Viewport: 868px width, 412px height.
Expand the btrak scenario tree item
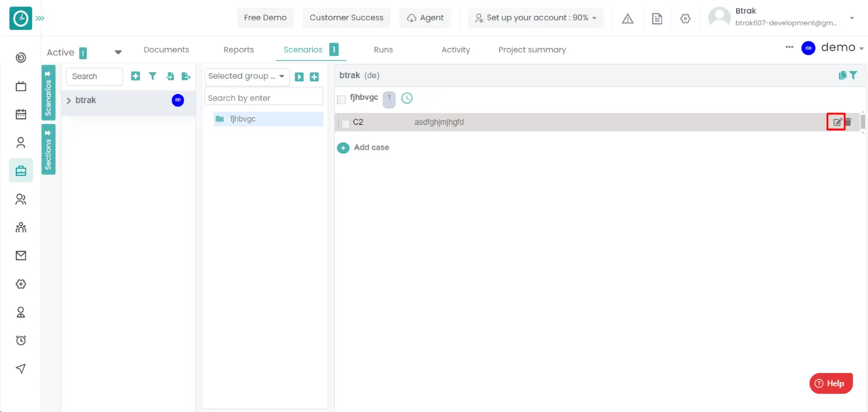click(x=69, y=100)
